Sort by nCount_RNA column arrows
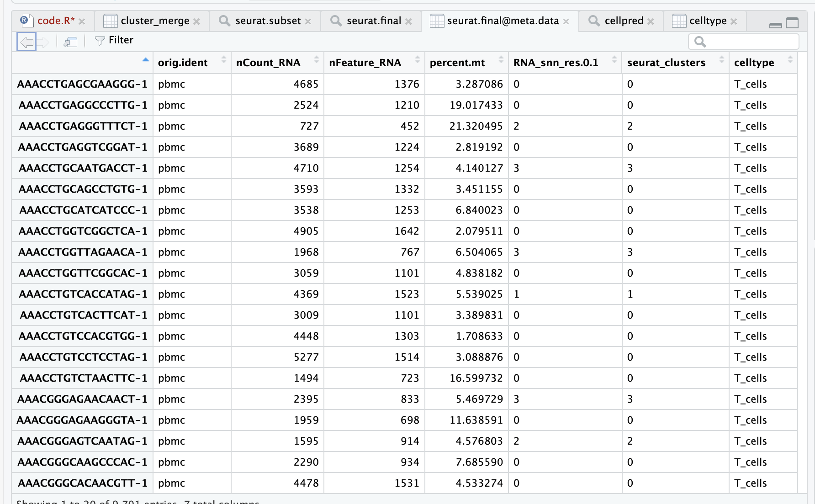The height and width of the screenshot is (504, 815). (x=316, y=60)
